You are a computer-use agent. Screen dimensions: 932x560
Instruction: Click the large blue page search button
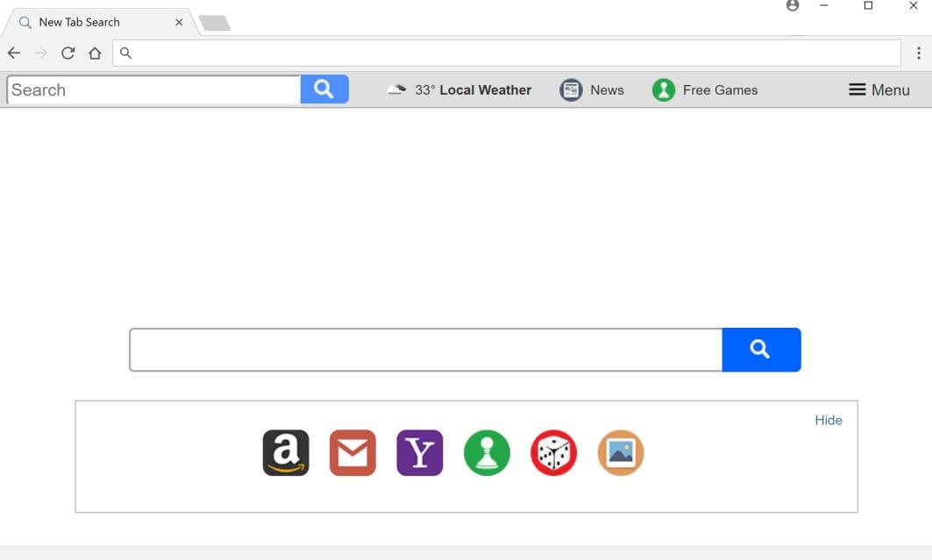coord(761,349)
